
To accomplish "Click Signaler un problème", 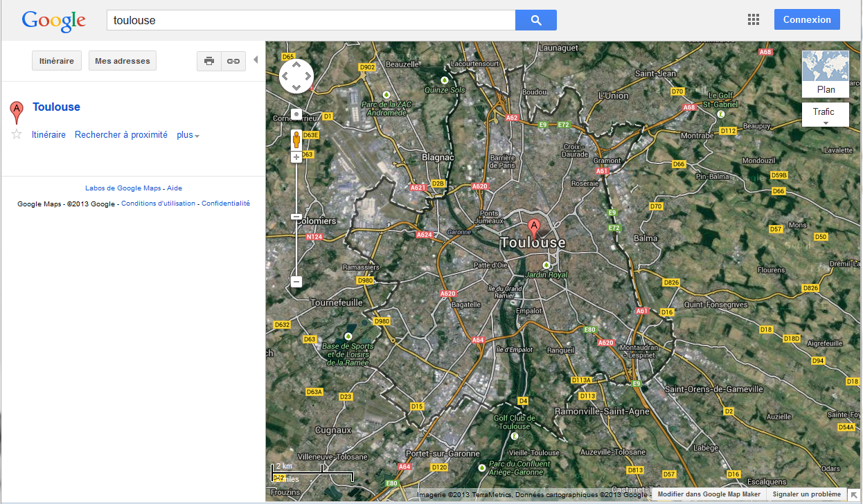I will (x=806, y=494).
